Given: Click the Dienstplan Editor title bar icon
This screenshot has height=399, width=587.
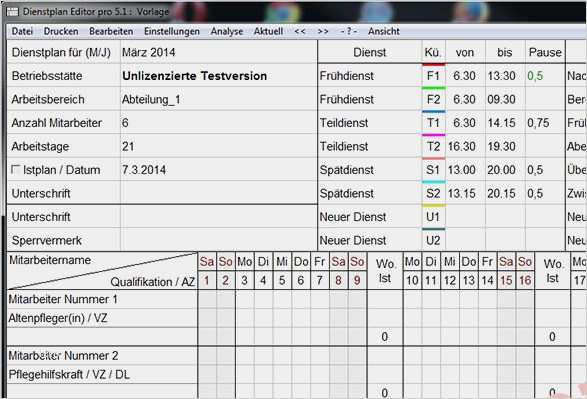Looking at the screenshot, I should click(x=13, y=12).
